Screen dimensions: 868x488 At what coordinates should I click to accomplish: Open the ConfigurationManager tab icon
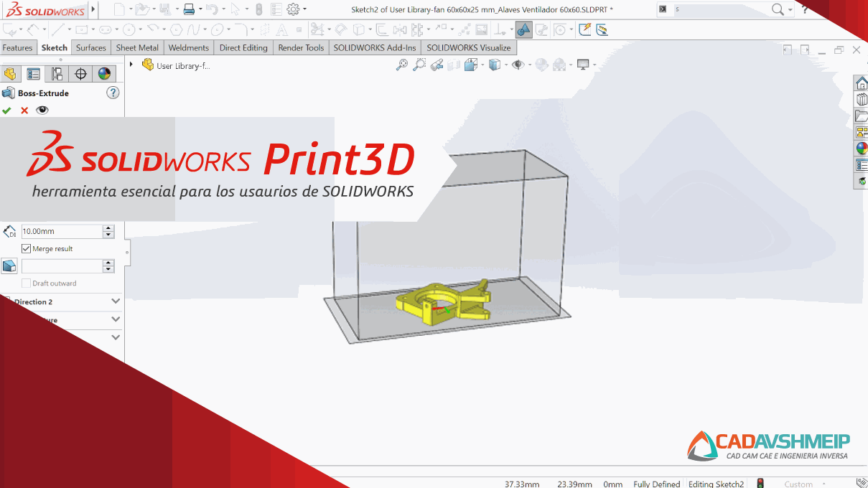(57, 74)
